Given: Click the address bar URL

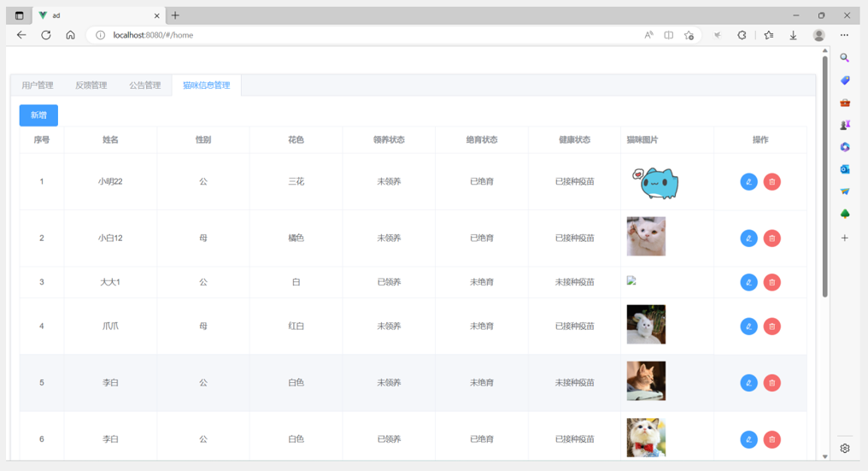Looking at the screenshot, I should pos(153,35).
